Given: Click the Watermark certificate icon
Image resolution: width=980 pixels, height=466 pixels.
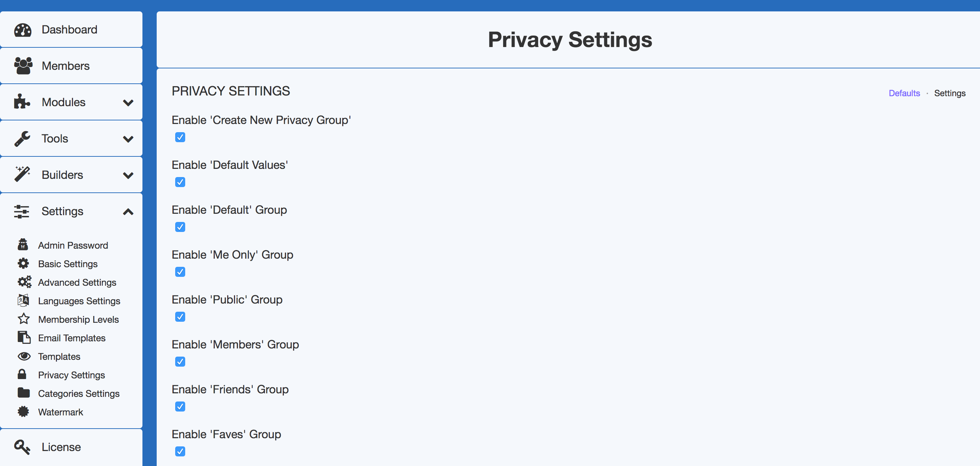Looking at the screenshot, I should pyautogui.click(x=23, y=411).
